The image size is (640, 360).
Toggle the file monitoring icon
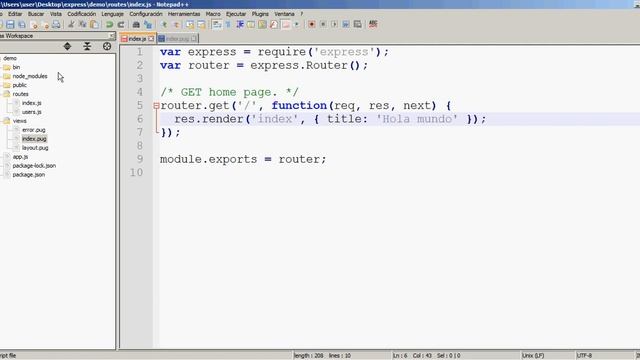pos(297,24)
